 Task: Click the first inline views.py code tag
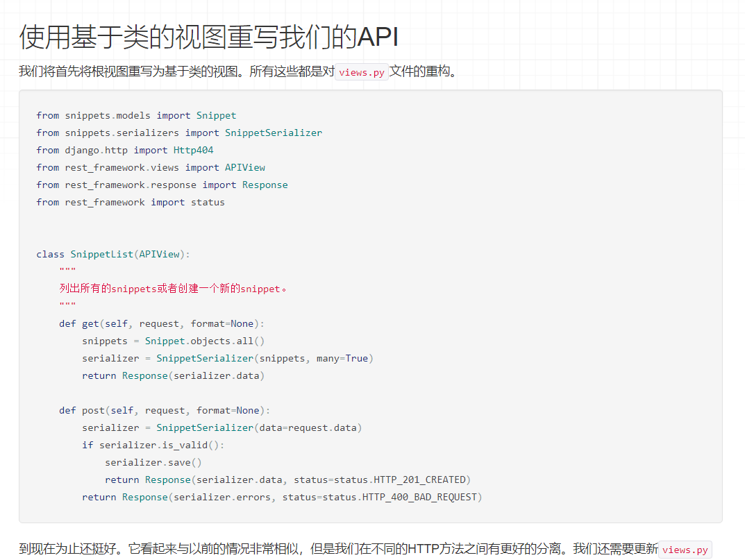[x=362, y=72]
